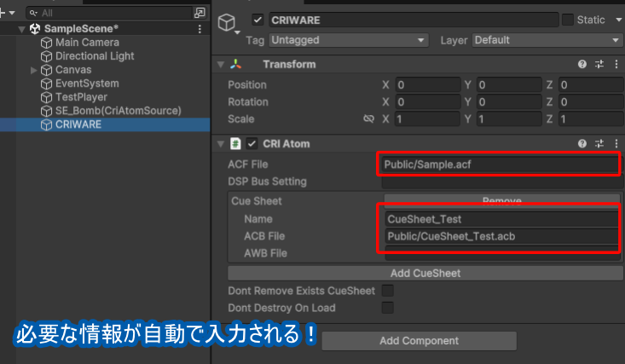Collapse the CRI Atom component

click(221, 144)
